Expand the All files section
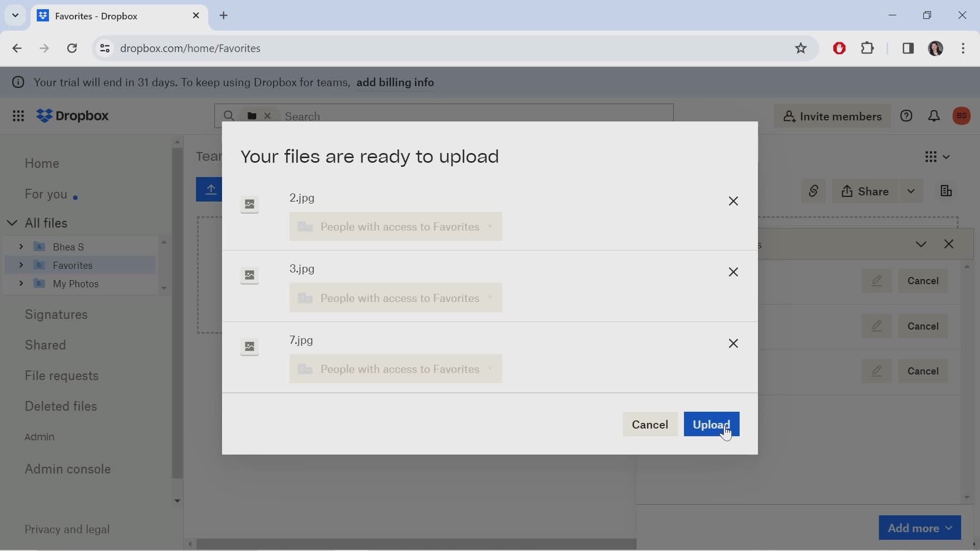This screenshot has width=980, height=551. (12, 222)
